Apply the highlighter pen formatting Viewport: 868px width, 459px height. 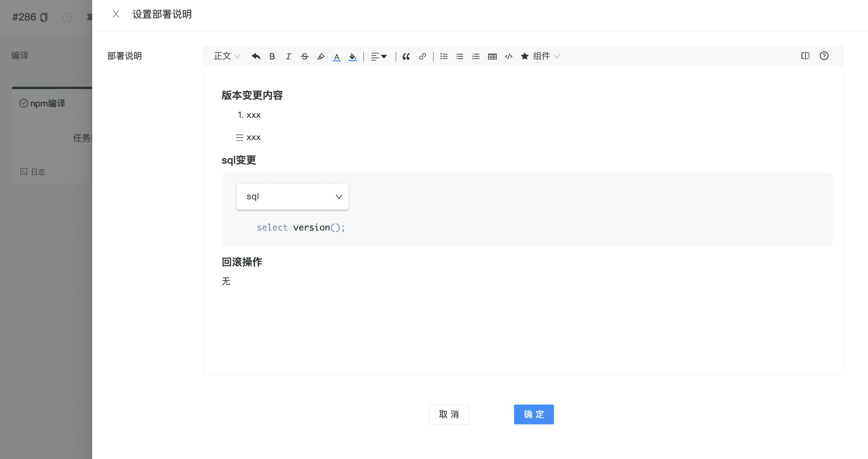[x=320, y=56]
